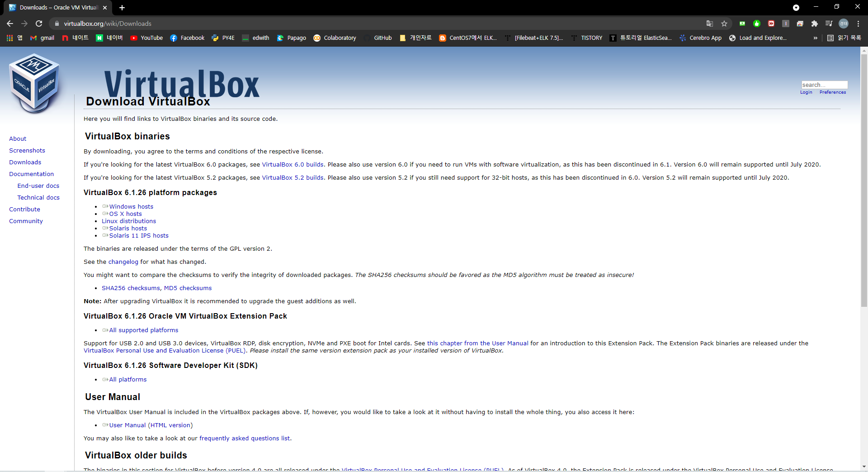This screenshot has width=868, height=472.
Task: Open the Linux distributions link
Action: pyautogui.click(x=129, y=221)
